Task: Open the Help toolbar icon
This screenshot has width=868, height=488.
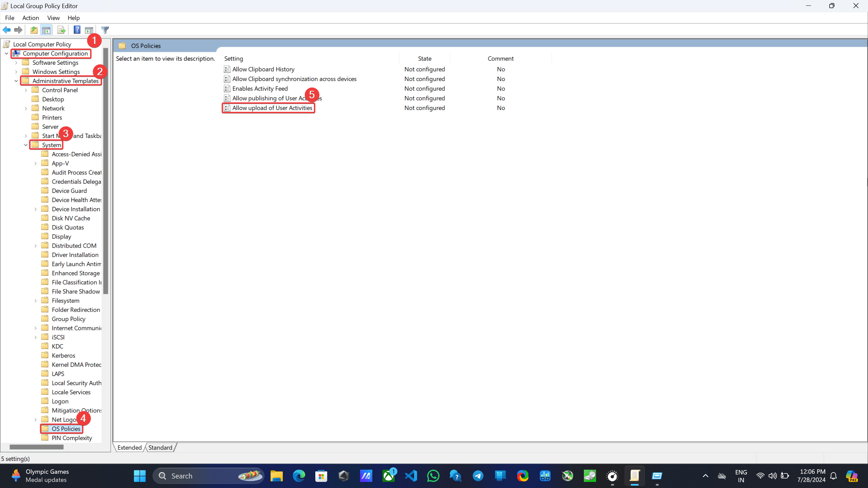Action: [x=77, y=30]
